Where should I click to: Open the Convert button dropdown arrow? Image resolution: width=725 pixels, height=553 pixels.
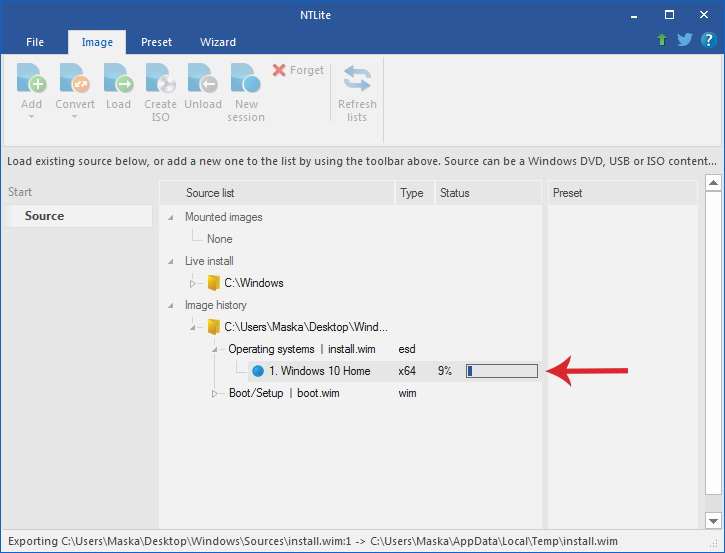pyautogui.click(x=74, y=117)
